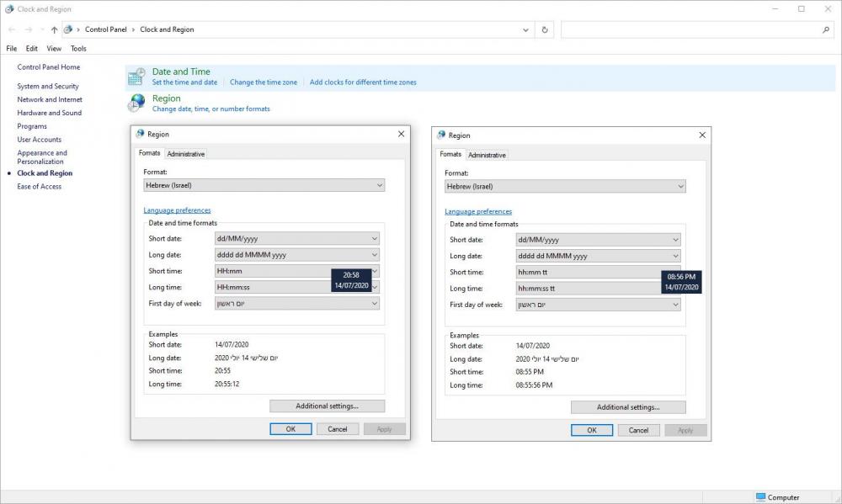The width and height of the screenshot is (842, 504).
Task: Open Network and Internet category
Action: tap(50, 99)
